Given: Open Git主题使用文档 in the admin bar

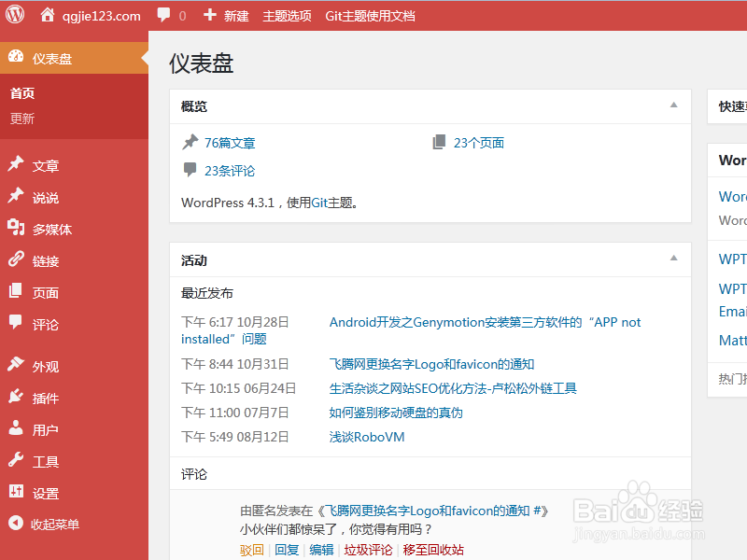Looking at the screenshot, I should (x=370, y=16).
